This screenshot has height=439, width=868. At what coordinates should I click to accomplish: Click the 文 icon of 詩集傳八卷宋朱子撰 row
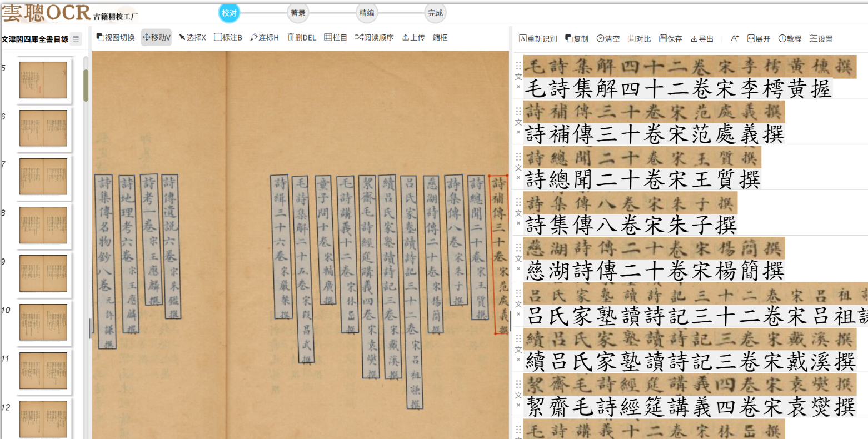point(518,213)
